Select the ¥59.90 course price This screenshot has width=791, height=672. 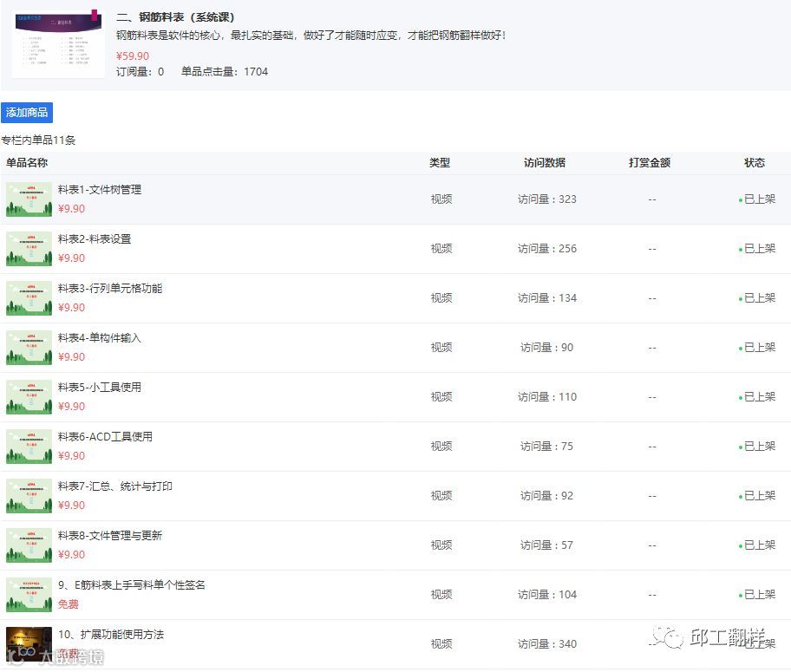[133, 56]
